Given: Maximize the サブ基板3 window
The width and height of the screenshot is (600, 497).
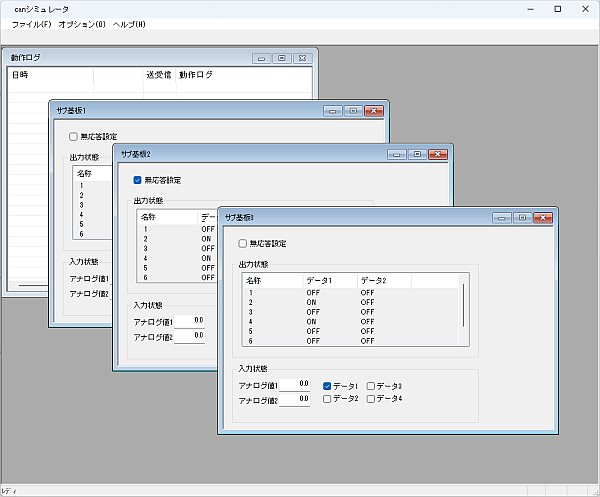Looking at the screenshot, I should tap(521, 217).
